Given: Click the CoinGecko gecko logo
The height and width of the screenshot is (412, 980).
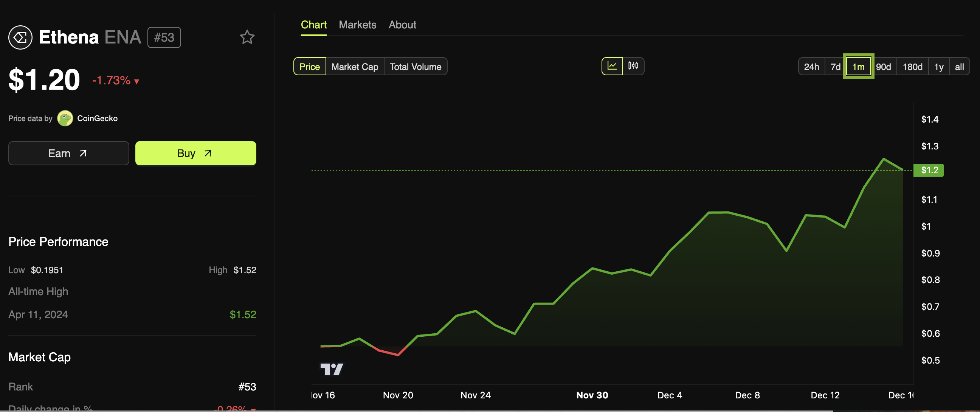Looking at the screenshot, I should click(x=65, y=118).
